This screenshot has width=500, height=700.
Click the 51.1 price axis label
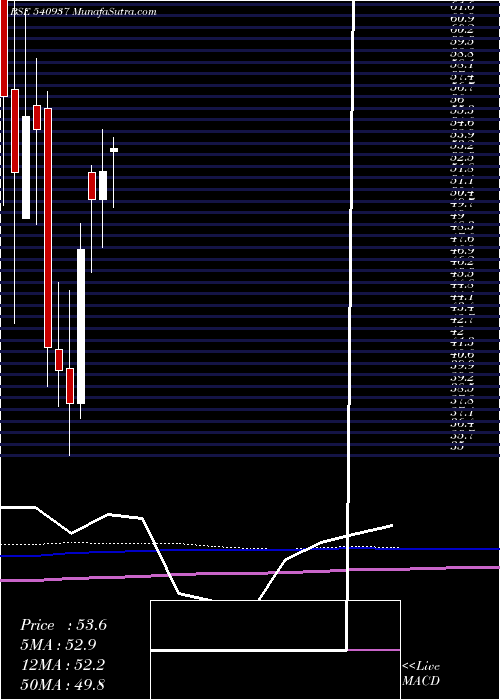pyautogui.click(x=462, y=181)
